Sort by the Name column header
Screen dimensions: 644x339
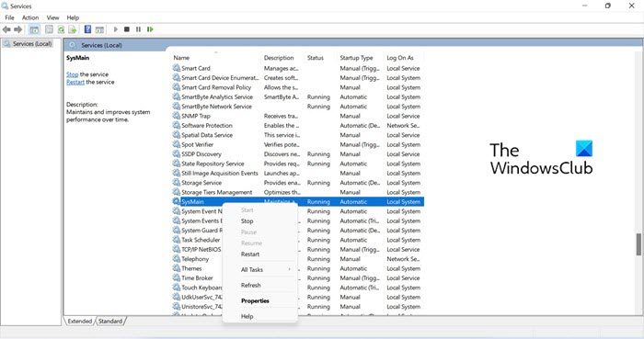[x=181, y=58]
